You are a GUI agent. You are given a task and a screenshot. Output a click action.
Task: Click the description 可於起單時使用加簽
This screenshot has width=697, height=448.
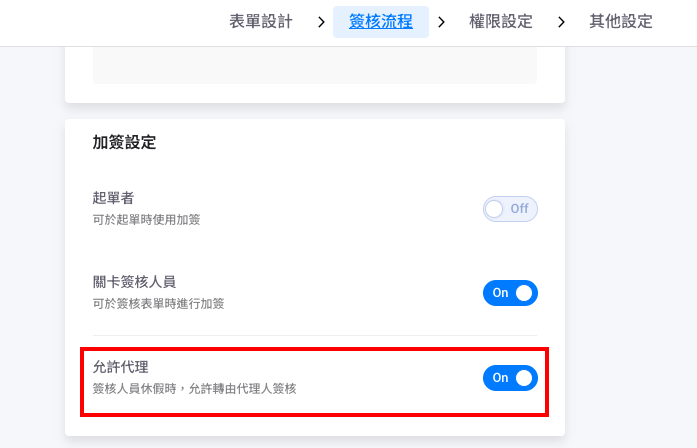coord(146,219)
